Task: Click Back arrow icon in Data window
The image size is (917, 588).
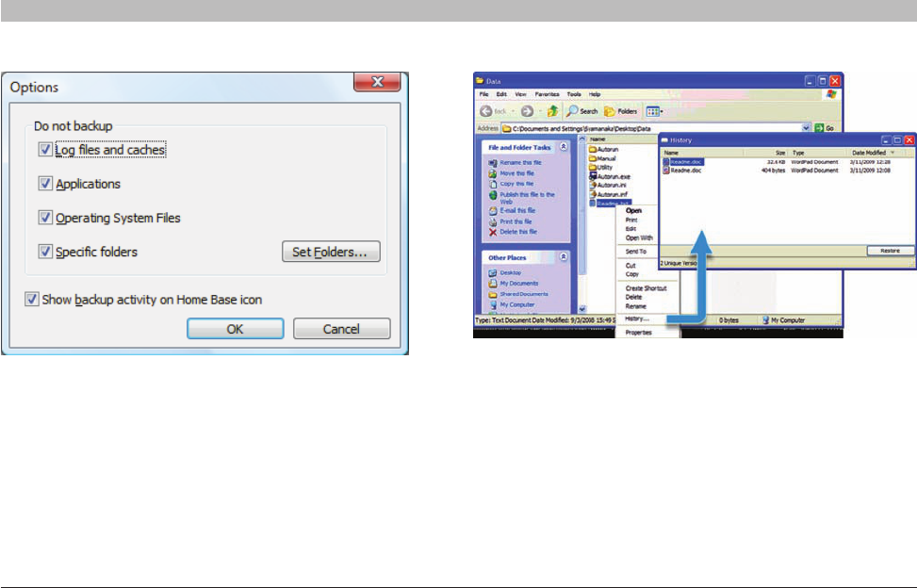Action: [486, 111]
